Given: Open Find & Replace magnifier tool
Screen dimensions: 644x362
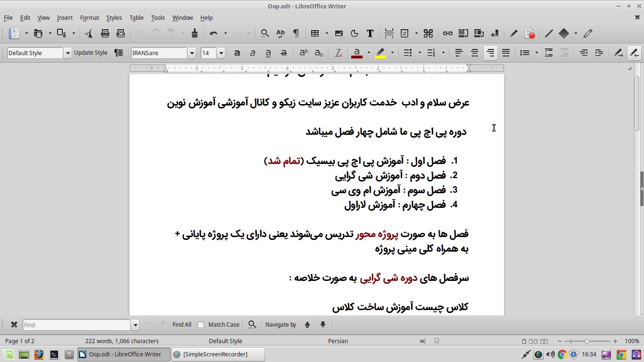Looking at the screenshot, I should click(265, 33).
